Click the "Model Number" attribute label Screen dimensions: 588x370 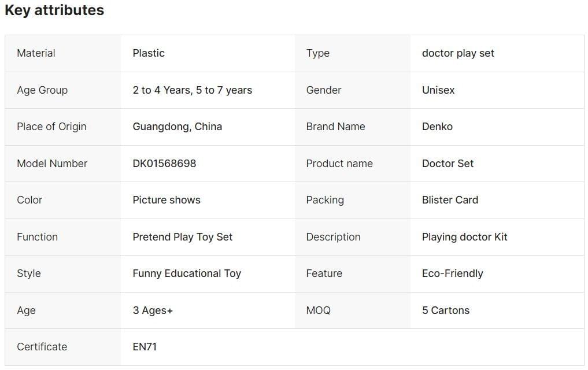tap(52, 164)
